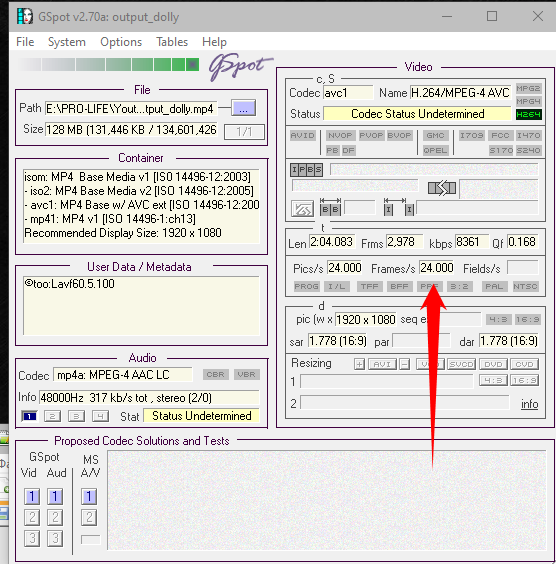Click the I/L interlace indicator
The height and width of the screenshot is (564, 556).
click(x=337, y=286)
